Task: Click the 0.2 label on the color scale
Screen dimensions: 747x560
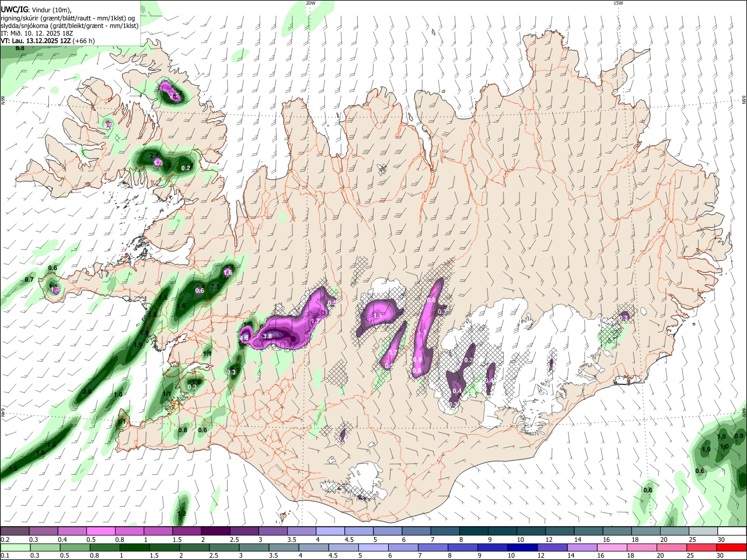Action: [x=5, y=540]
